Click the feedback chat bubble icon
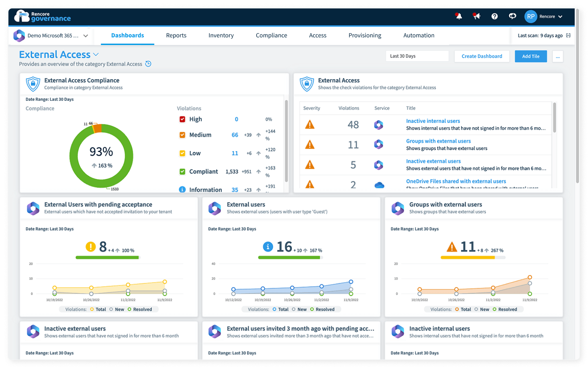The image size is (588, 368). click(512, 16)
